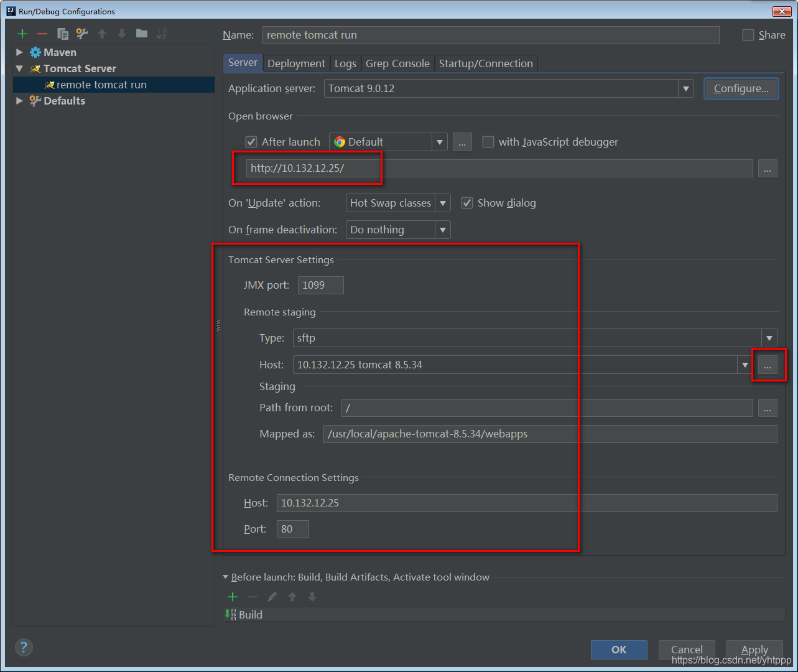
Task: Click Tomcat Server cat icon
Action: pos(35,68)
